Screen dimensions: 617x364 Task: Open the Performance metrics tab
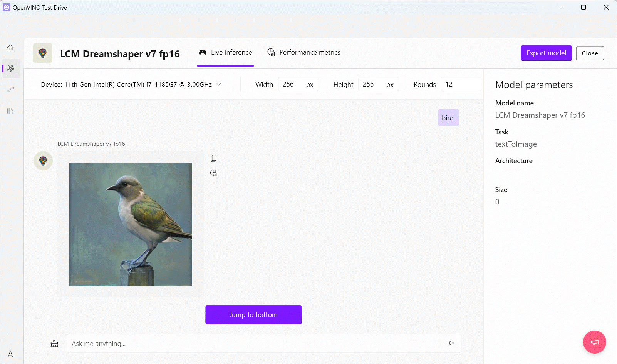pos(304,53)
